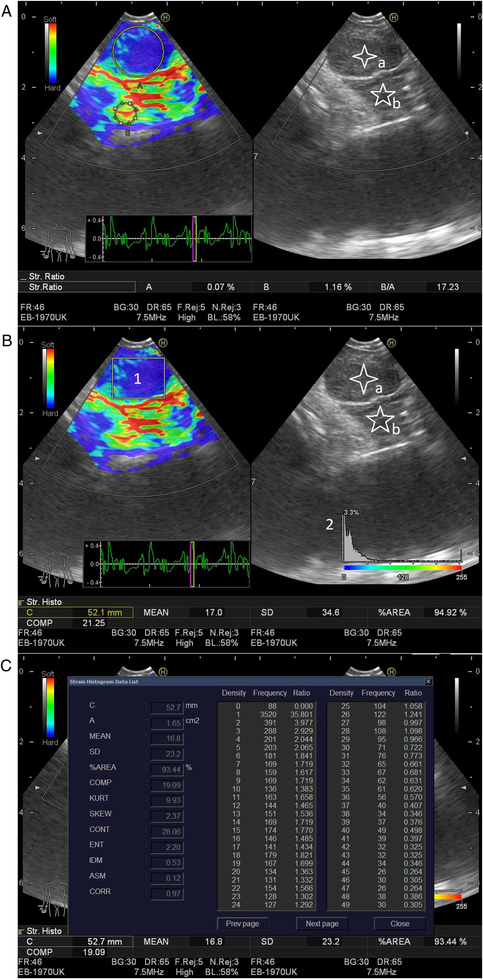The height and width of the screenshot is (980, 483).
Task: Click the H orientation marker in panel A elastogram
Action: click(x=165, y=17)
